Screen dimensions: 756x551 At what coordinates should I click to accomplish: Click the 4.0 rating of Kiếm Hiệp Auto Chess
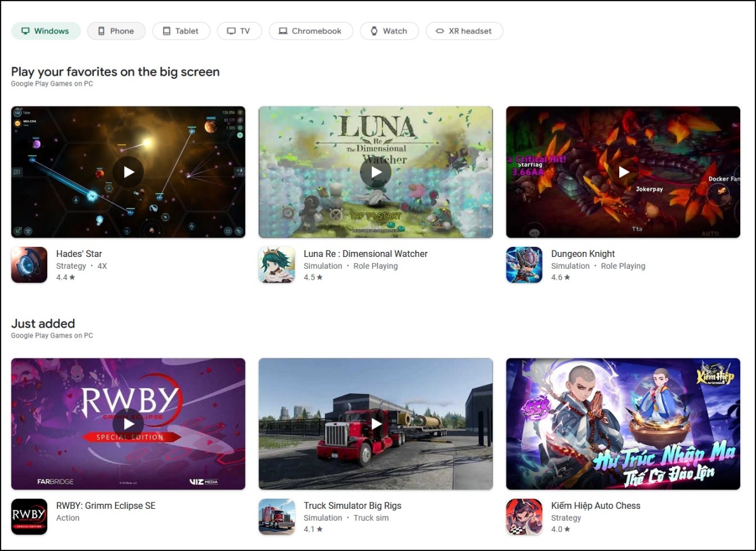coord(561,529)
